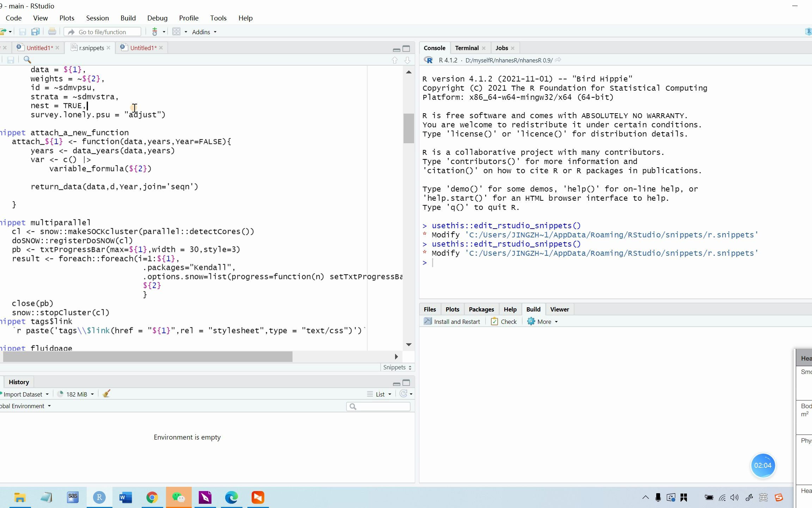
Task: Switch to the Terminal tab
Action: [x=466, y=48]
